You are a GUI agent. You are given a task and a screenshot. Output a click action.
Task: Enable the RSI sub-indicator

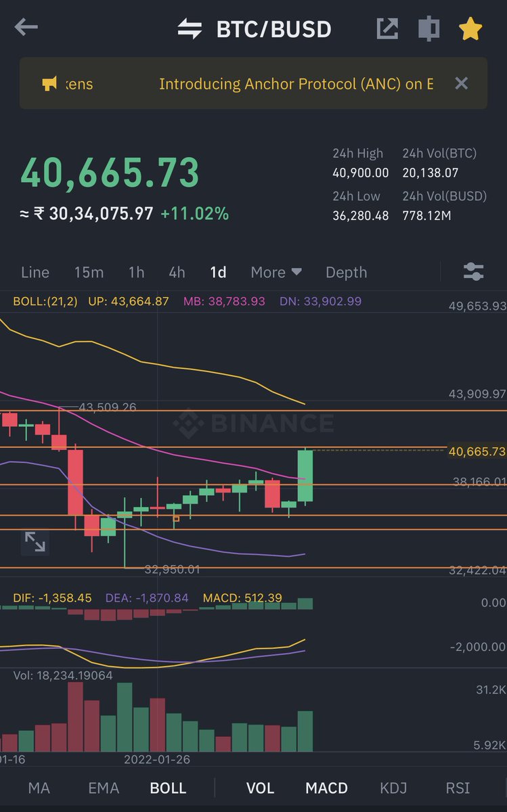point(458,788)
